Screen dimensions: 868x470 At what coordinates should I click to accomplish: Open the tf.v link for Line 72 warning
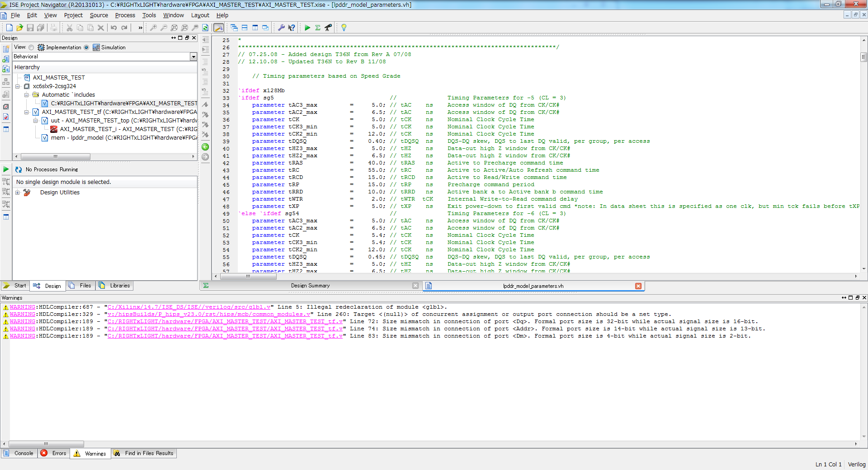click(225, 322)
